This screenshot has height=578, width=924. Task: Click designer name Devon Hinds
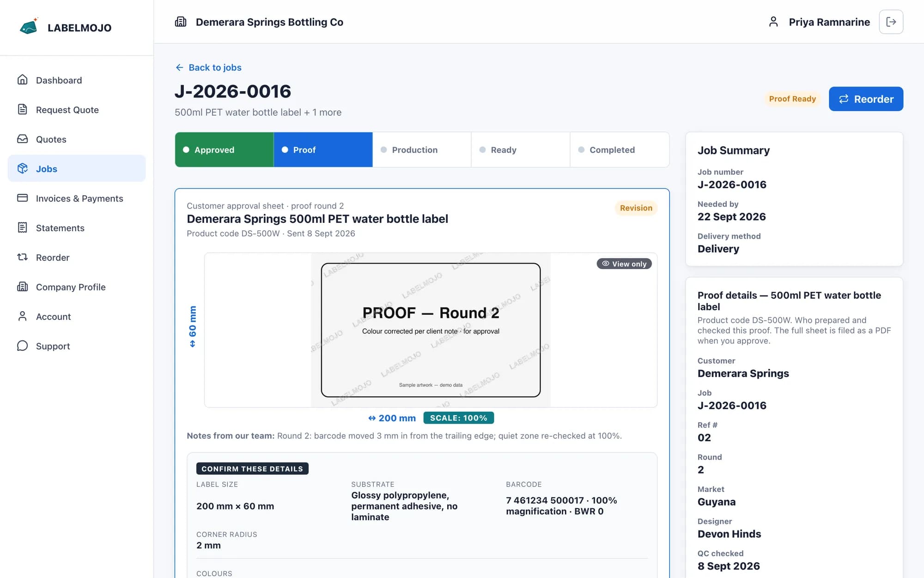tap(729, 534)
